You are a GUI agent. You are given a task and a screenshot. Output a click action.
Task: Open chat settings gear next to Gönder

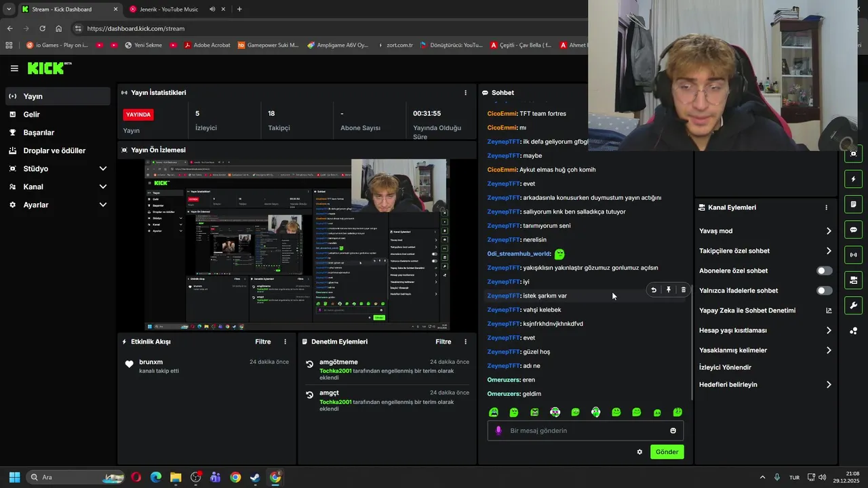639,452
